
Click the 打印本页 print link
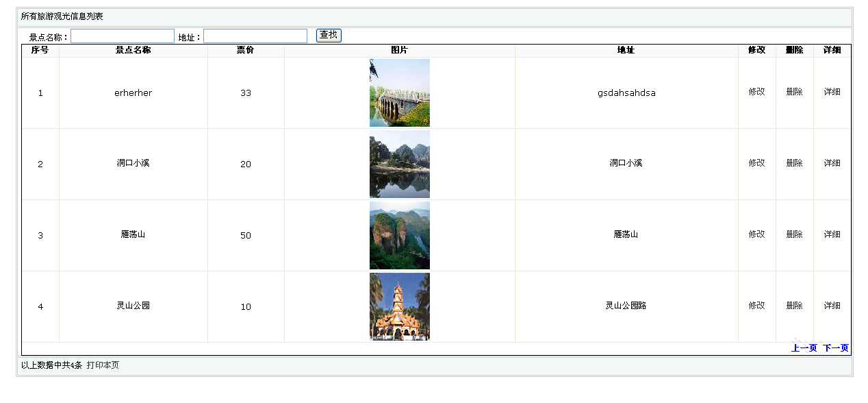click(103, 365)
